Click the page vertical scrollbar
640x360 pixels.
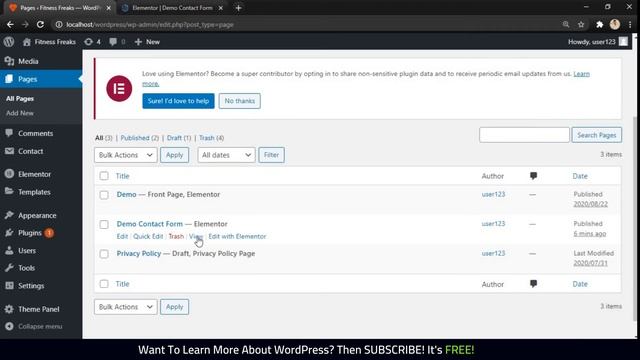click(x=635, y=219)
